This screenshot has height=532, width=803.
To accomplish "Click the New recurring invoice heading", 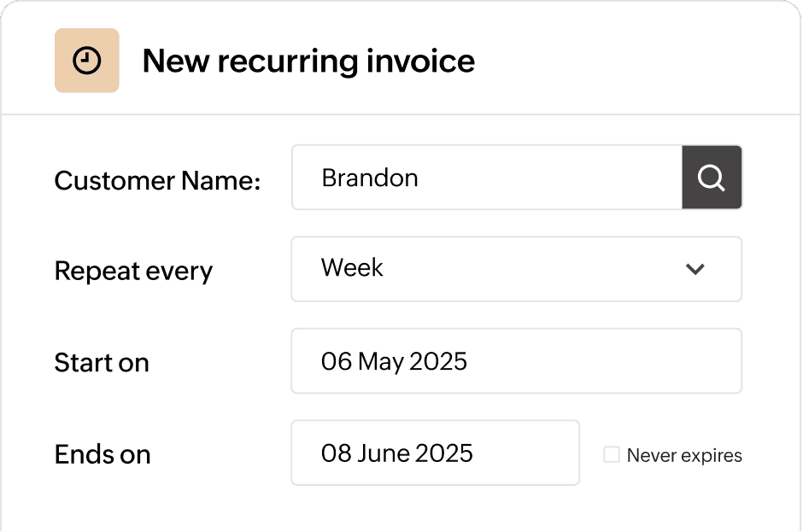I will pyautogui.click(x=309, y=60).
